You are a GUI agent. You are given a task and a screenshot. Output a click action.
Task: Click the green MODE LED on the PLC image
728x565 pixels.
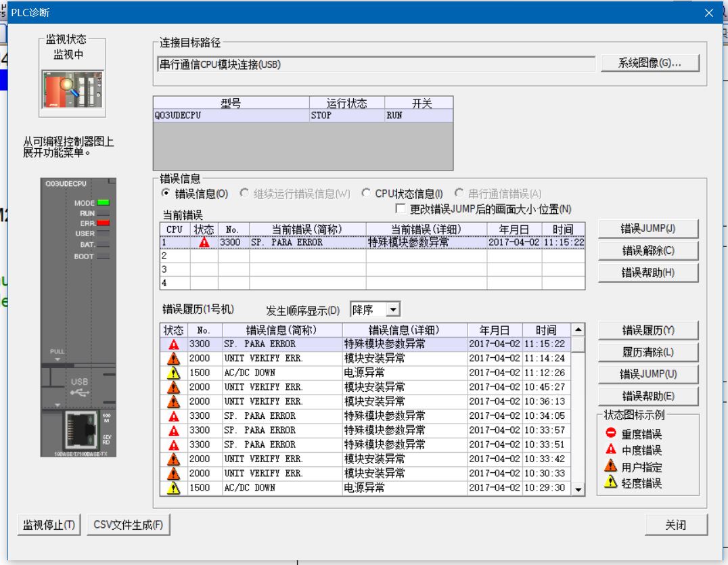point(103,202)
